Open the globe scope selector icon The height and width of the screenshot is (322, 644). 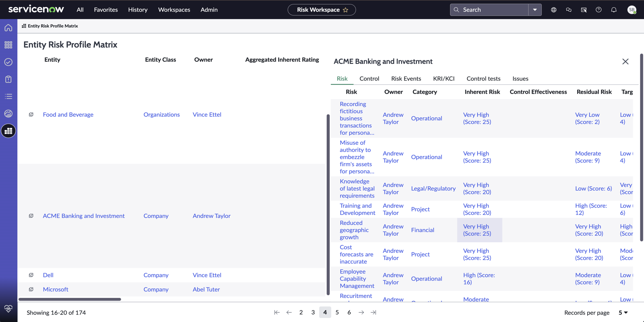[554, 10]
